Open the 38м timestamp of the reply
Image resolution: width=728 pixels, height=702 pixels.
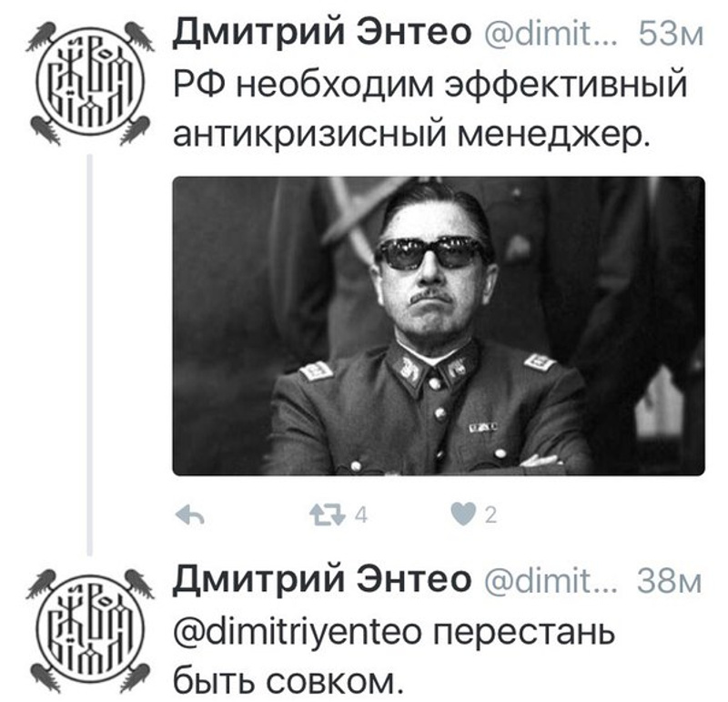tap(669, 580)
